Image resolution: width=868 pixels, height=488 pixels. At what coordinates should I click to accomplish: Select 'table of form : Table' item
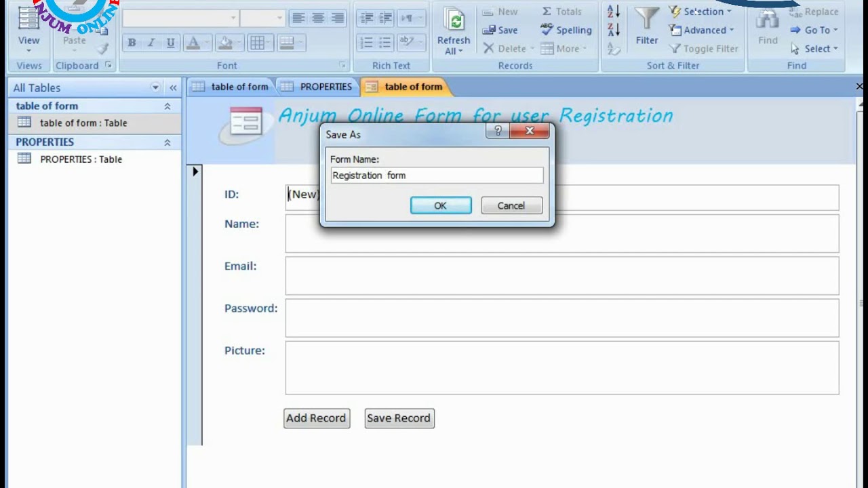point(95,123)
